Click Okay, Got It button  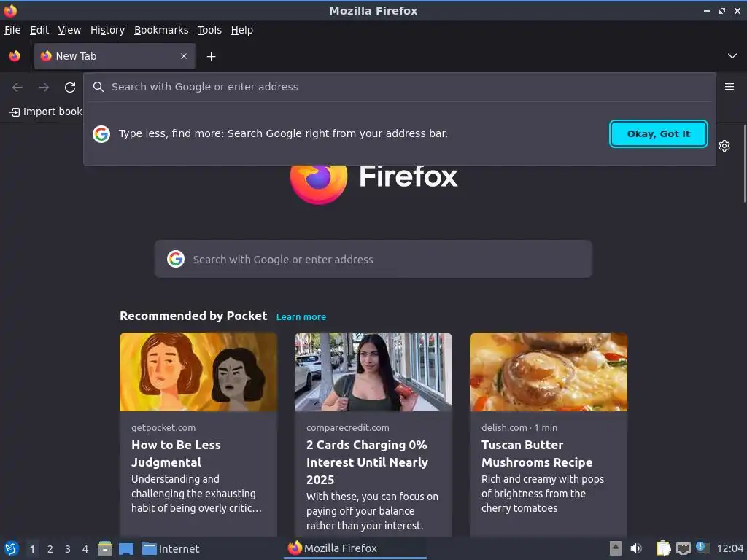coord(659,134)
